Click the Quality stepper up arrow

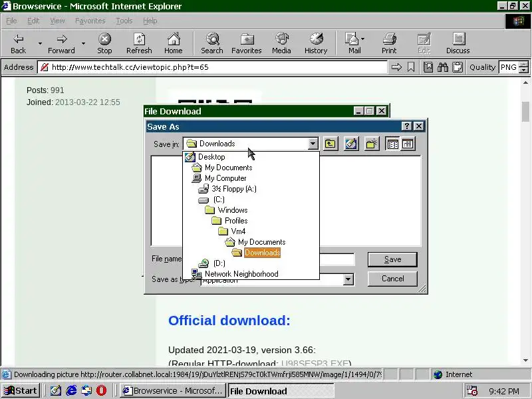[524, 64]
